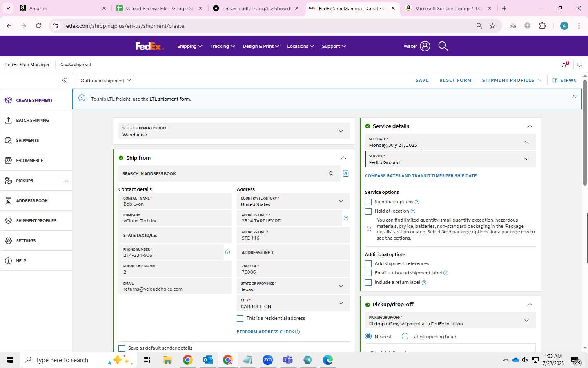Click the FedEx logo

(149, 46)
